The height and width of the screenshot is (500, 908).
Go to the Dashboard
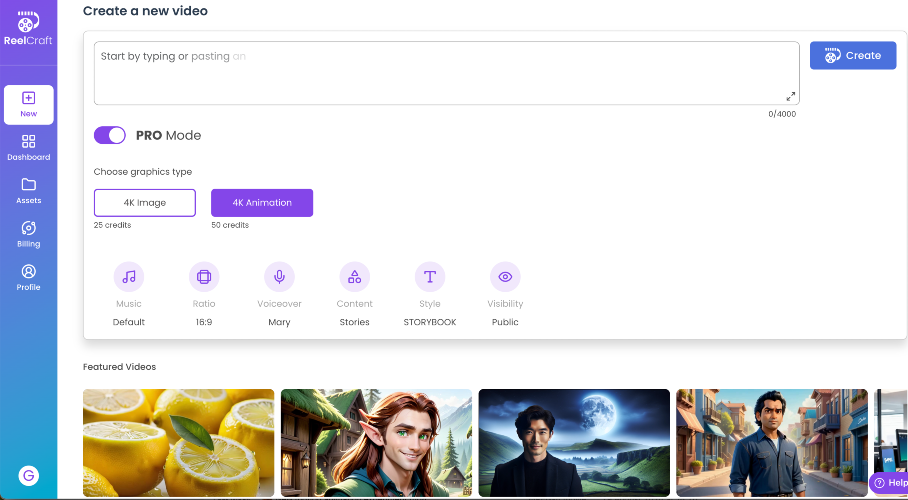coord(28,148)
